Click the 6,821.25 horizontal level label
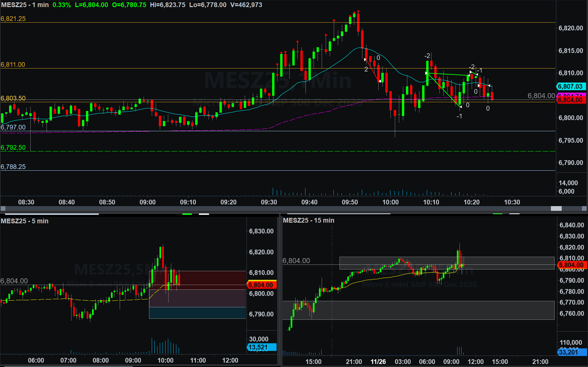Viewport: 588px width, 367px height. [13, 19]
